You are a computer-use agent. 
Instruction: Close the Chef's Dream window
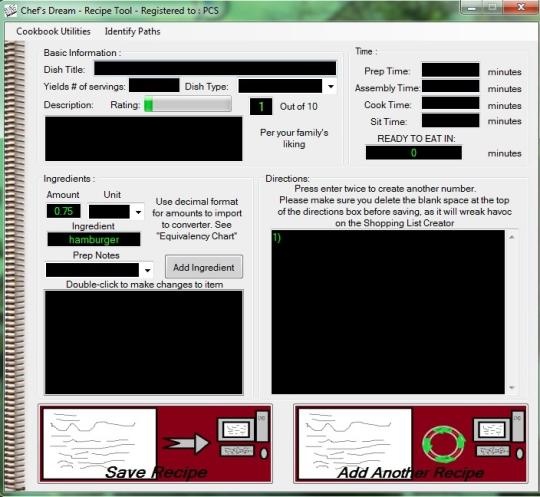[x=521, y=7]
